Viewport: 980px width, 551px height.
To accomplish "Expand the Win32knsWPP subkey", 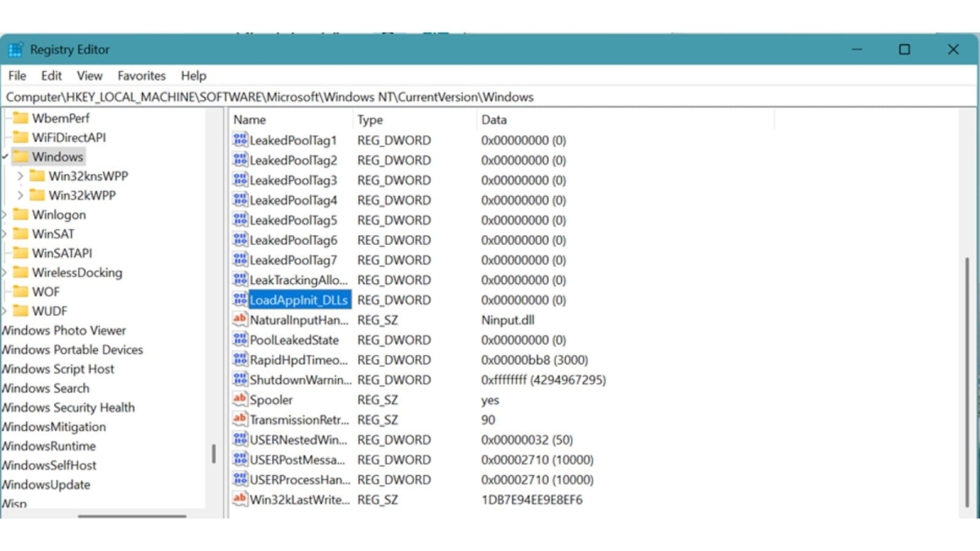I will (x=20, y=176).
